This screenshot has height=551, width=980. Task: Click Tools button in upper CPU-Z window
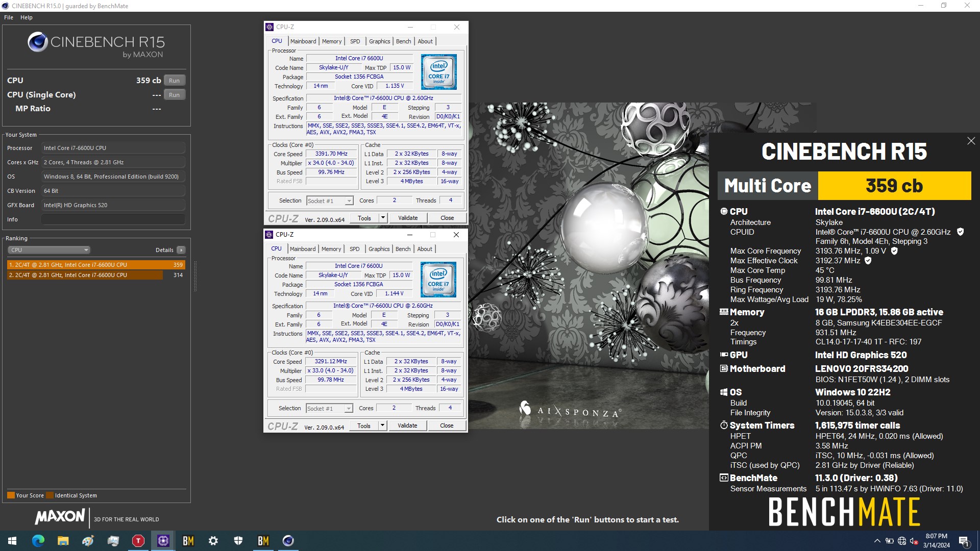364,218
